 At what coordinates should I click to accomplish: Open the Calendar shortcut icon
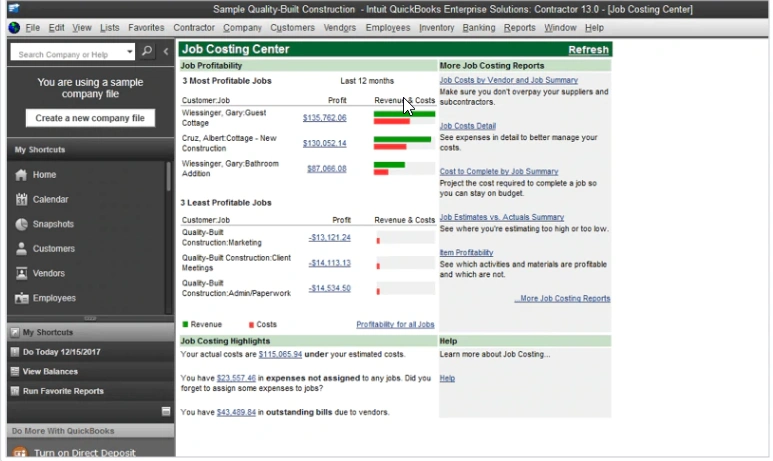click(x=21, y=199)
